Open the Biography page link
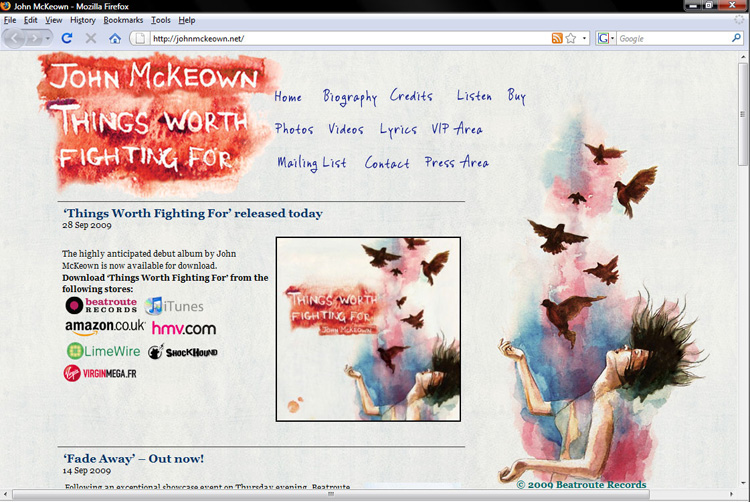The image size is (750, 502). [x=350, y=97]
